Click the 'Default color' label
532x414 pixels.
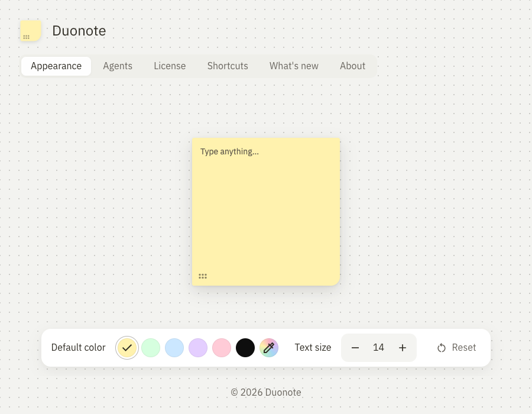[x=79, y=348]
